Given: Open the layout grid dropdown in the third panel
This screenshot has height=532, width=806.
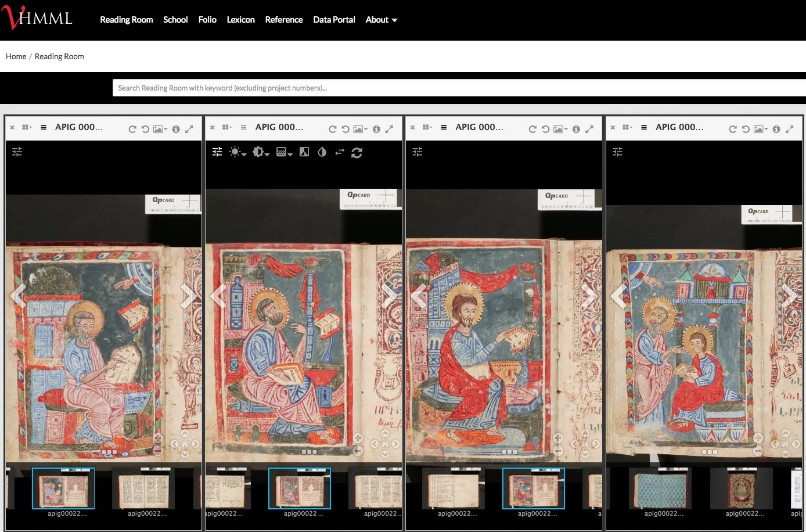Looking at the screenshot, I should (x=427, y=127).
